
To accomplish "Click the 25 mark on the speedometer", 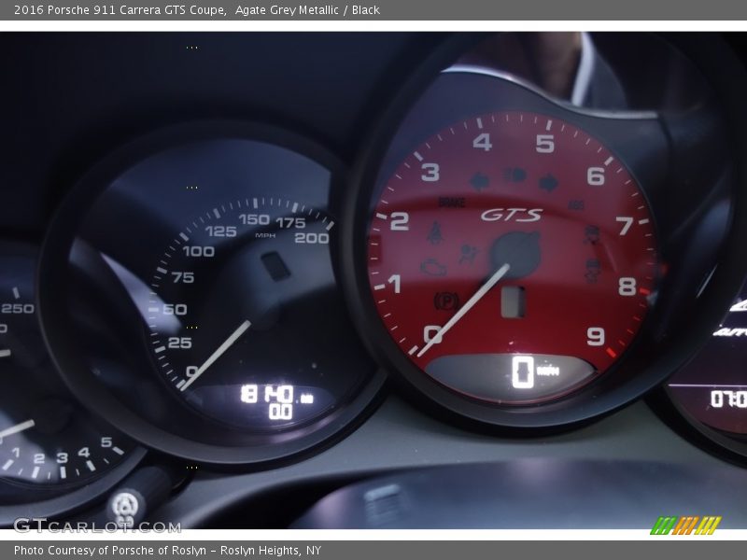I will click(x=179, y=343).
